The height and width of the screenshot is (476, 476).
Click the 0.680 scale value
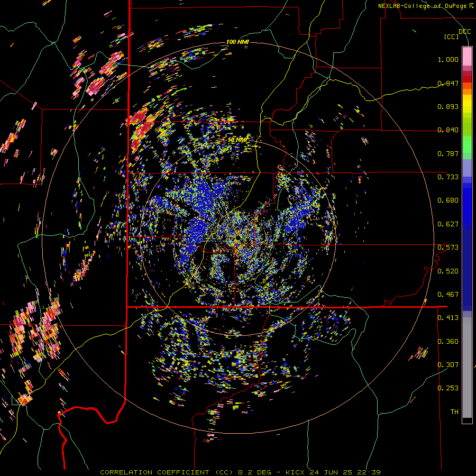(448, 200)
